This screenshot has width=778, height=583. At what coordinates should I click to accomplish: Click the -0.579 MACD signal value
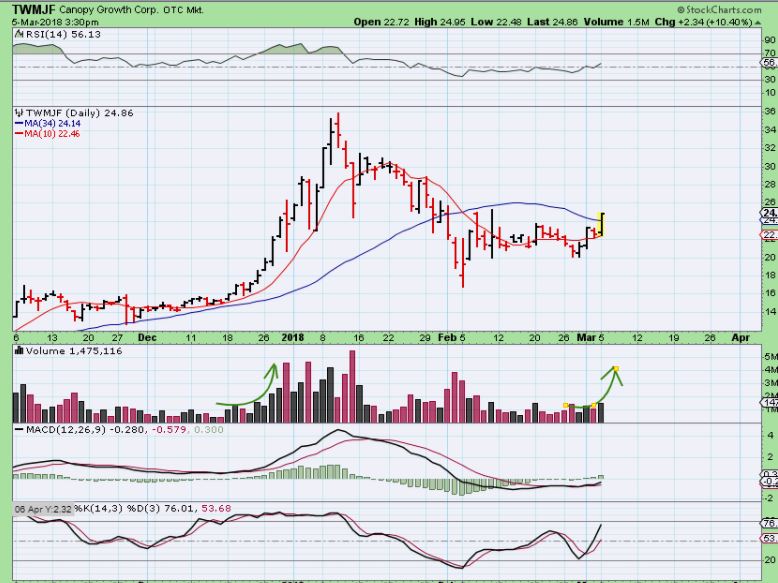(169, 430)
